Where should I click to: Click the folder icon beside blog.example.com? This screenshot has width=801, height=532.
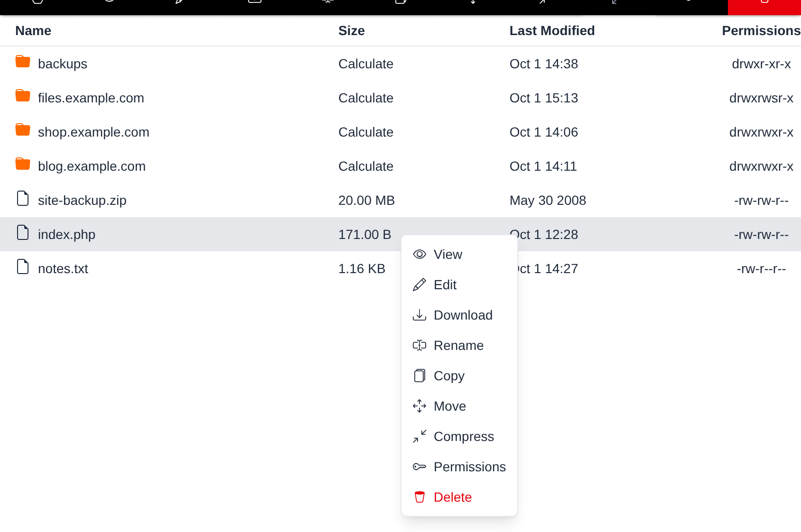pyautogui.click(x=23, y=164)
